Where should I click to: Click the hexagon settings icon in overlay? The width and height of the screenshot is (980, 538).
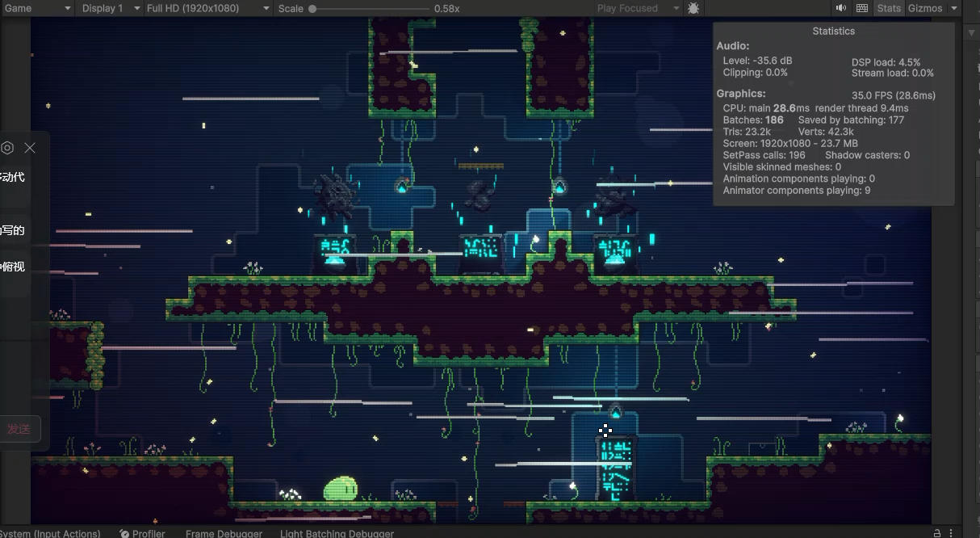(7, 148)
